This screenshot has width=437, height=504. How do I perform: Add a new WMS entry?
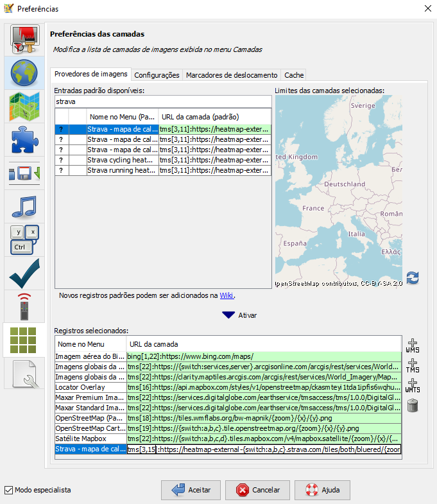click(x=413, y=346)
